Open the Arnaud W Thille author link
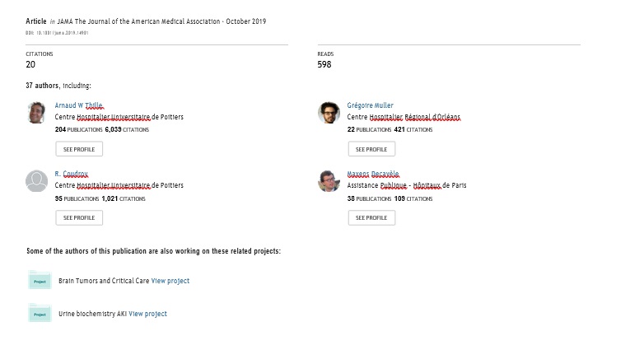This screenshot has width=644, height=359. 78,105
